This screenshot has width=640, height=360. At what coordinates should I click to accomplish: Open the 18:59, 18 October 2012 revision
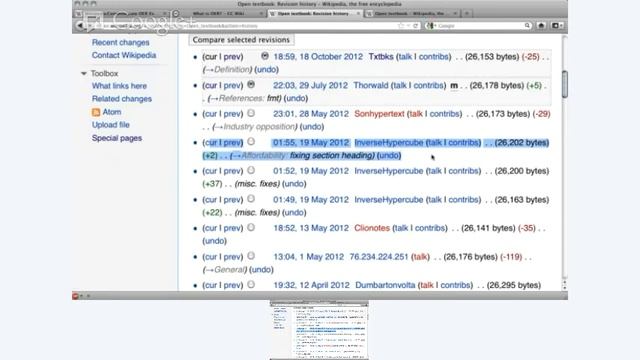pyautogui.click(x=318, y=57)
